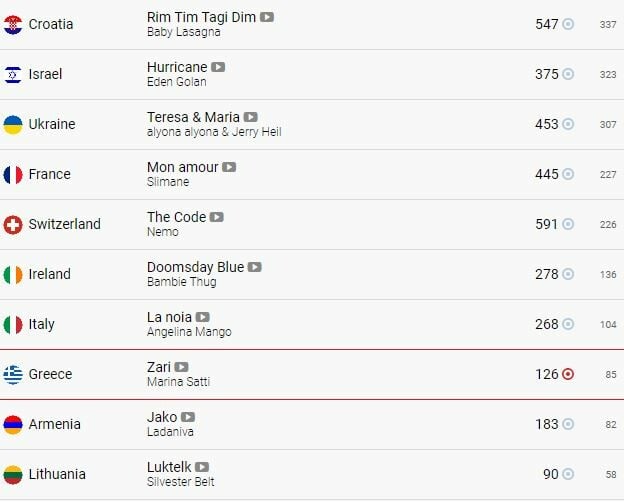Open the Croatia country link
This screenshot has height=502, width=624.
(x=51, y=24)
